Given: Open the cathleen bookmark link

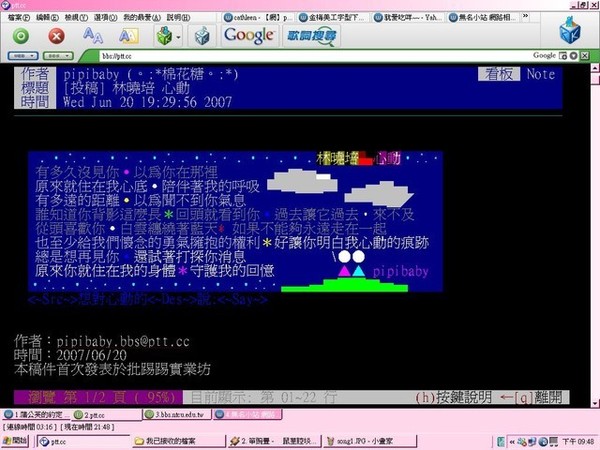Looking at the screenshot, I should pos(258,17).
